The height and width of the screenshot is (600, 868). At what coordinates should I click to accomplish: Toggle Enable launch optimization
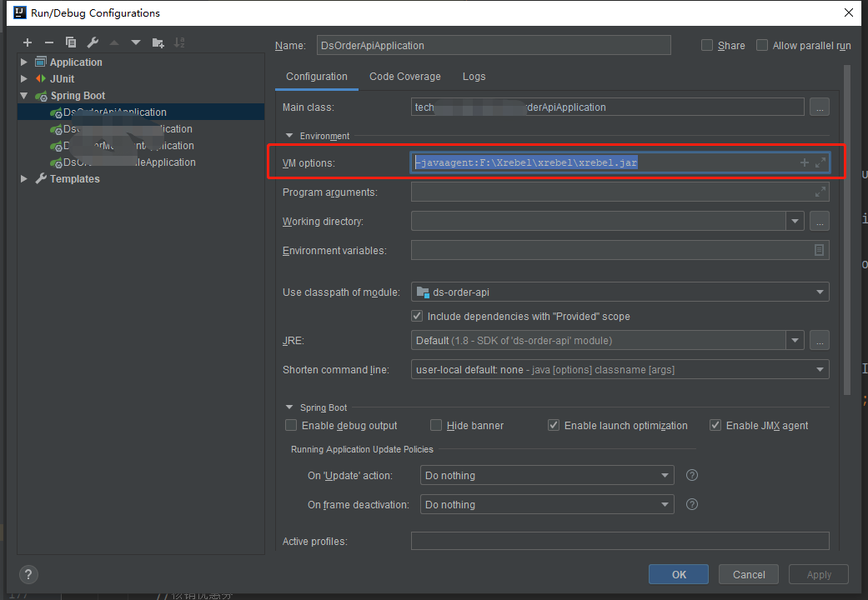tap(554, 425)
